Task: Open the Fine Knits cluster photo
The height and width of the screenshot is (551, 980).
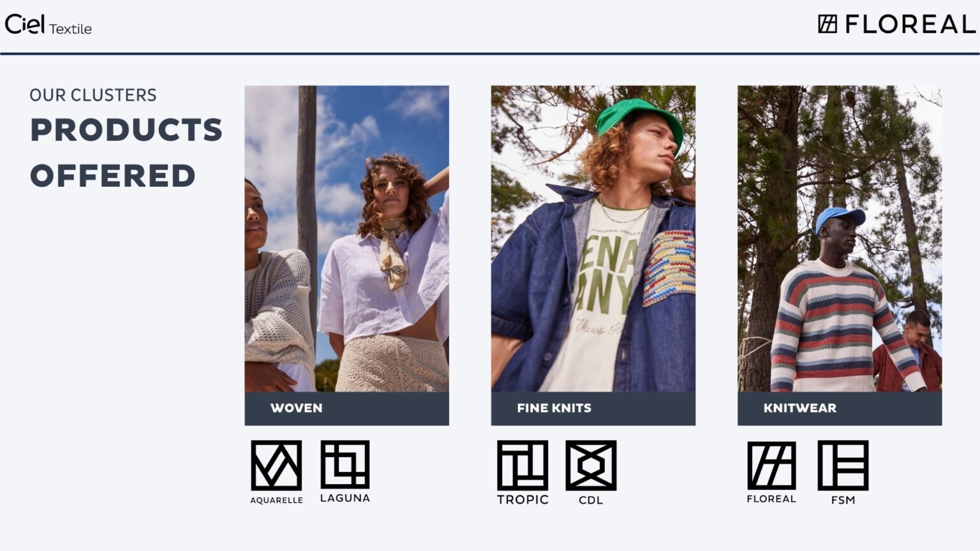Action: tap(593, 239)
